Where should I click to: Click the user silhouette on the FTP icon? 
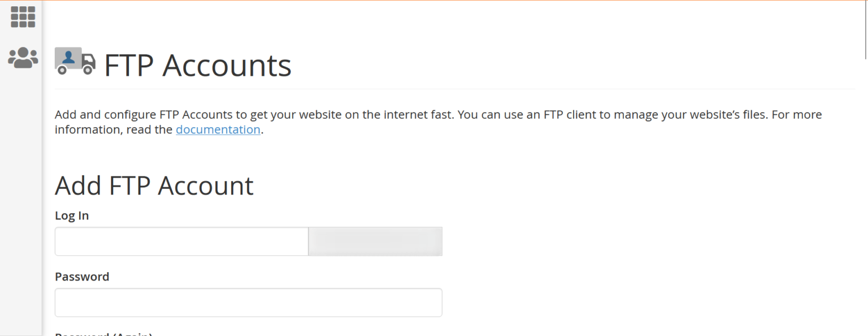68,57
